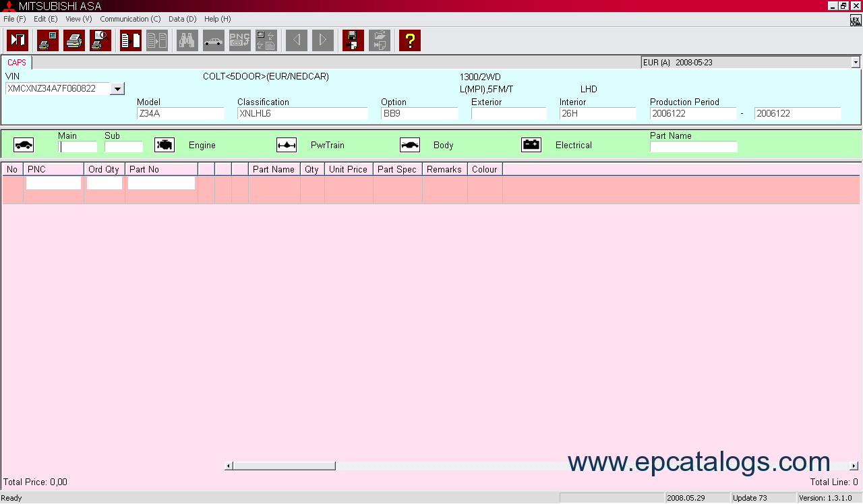Focus the VIN input field
Viewport: 863px width, 504px height.
pos(57,88)
